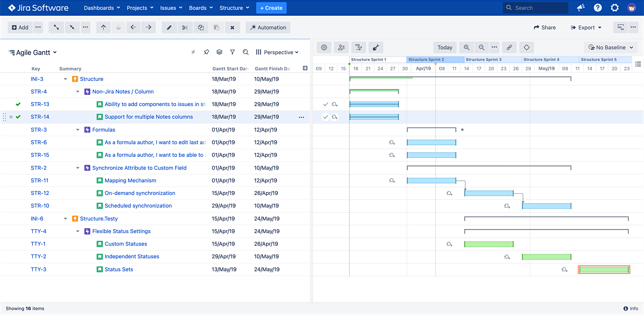This screenshot has height=315, width=644.
Task: Zoom out on the Gantt chart
Action: click(482, 47)
